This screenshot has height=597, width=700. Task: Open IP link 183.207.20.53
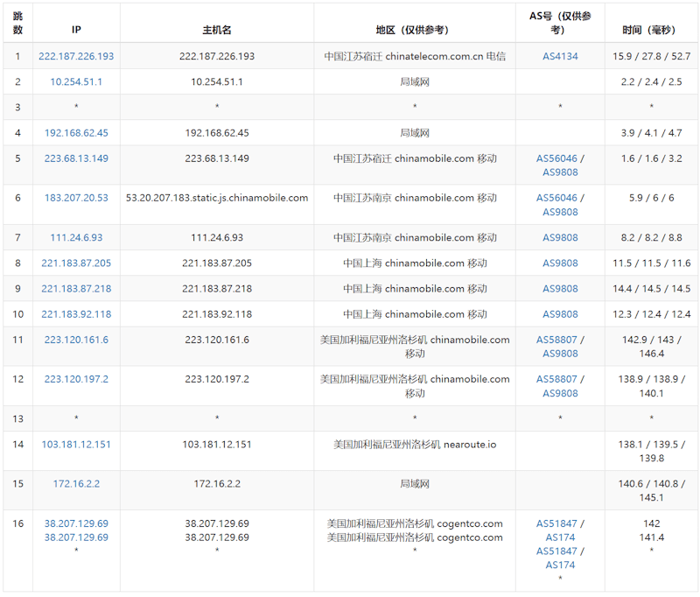pos(76,198)
